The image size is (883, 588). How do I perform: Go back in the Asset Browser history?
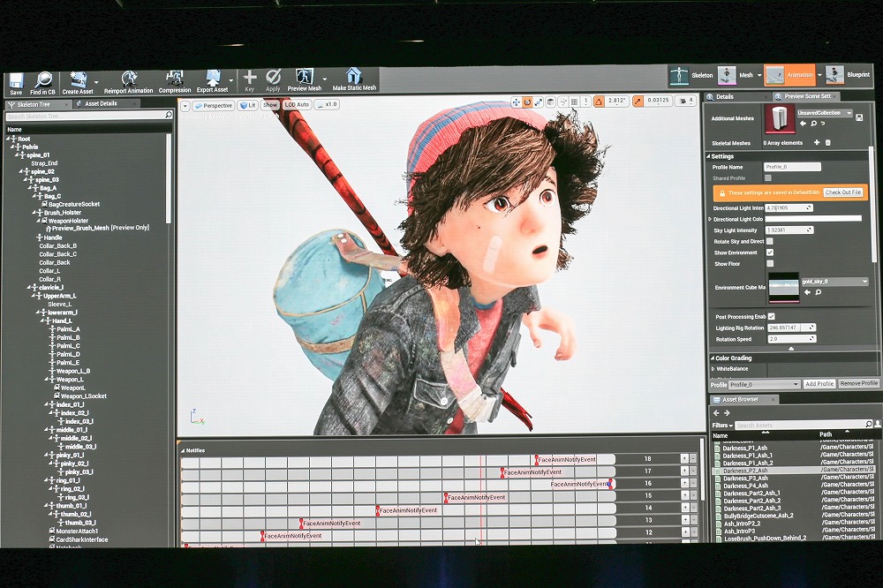point(716,413)
